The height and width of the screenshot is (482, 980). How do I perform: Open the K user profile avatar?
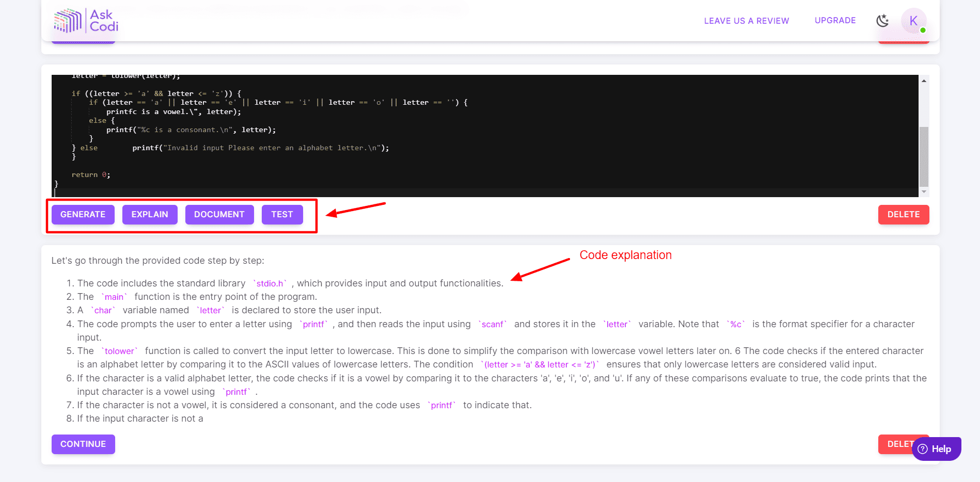(913, 21)
